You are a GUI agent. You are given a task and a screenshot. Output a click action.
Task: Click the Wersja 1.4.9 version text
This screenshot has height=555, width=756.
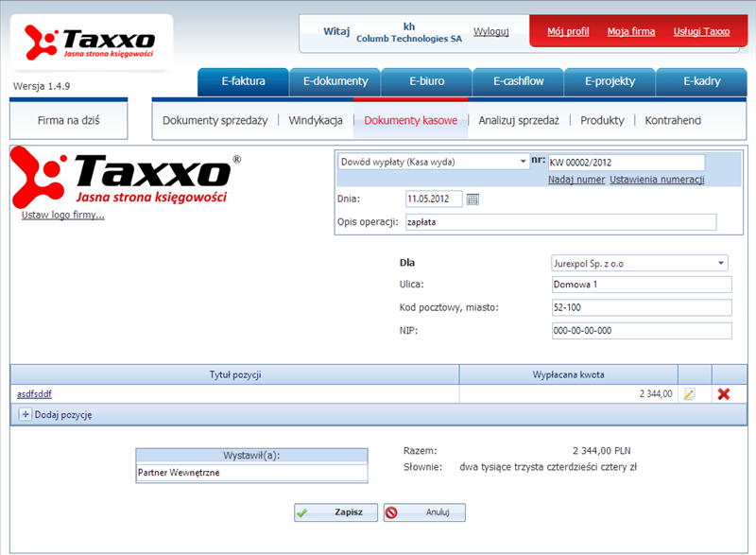[x=42, y=86]
